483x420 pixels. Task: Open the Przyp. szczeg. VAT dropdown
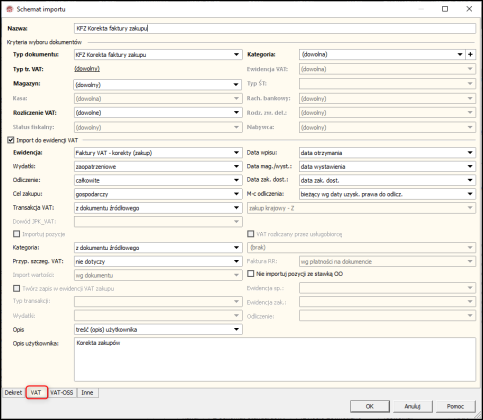[158, 262]
